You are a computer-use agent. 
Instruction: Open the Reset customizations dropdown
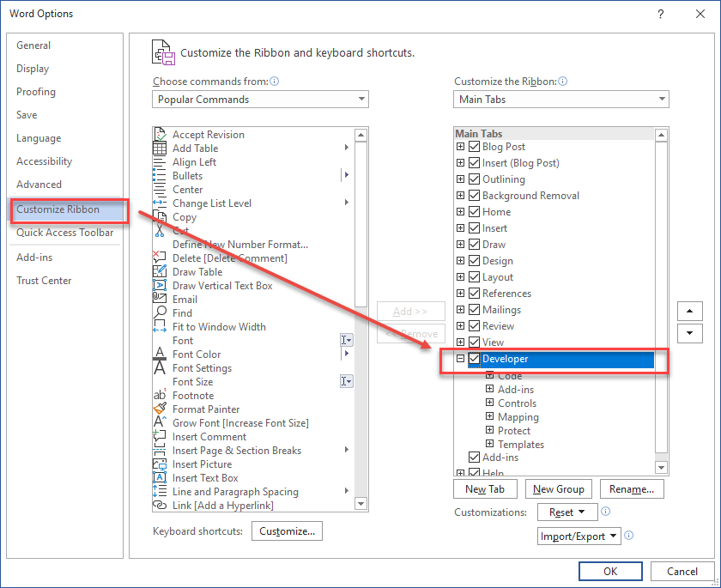[567, 512]
